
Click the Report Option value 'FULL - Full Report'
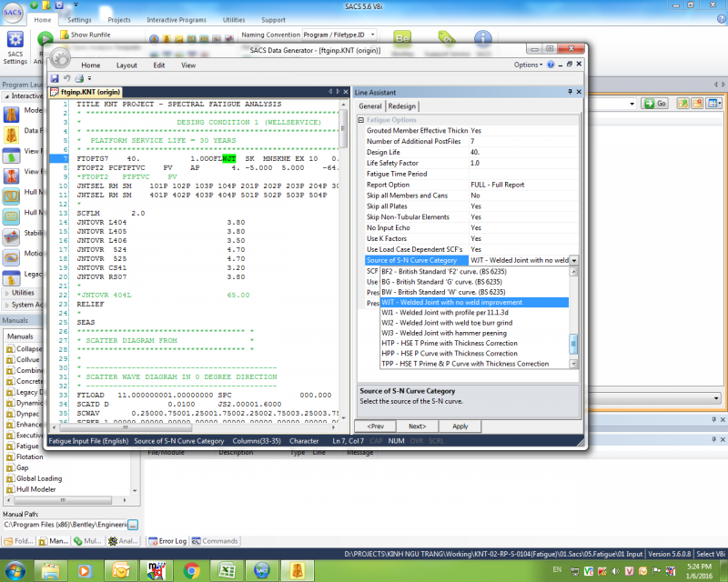coord(524,185)
